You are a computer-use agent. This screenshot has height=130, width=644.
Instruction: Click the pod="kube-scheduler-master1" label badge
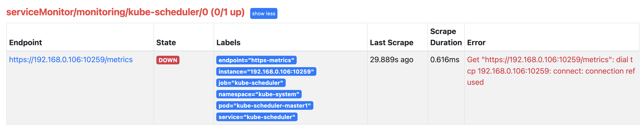click(264, 106)
